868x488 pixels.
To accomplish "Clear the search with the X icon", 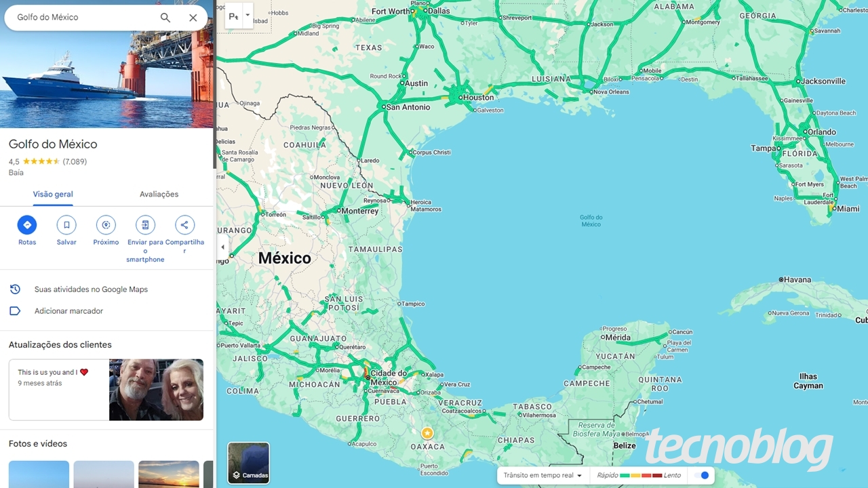I will tap(193, 18).
